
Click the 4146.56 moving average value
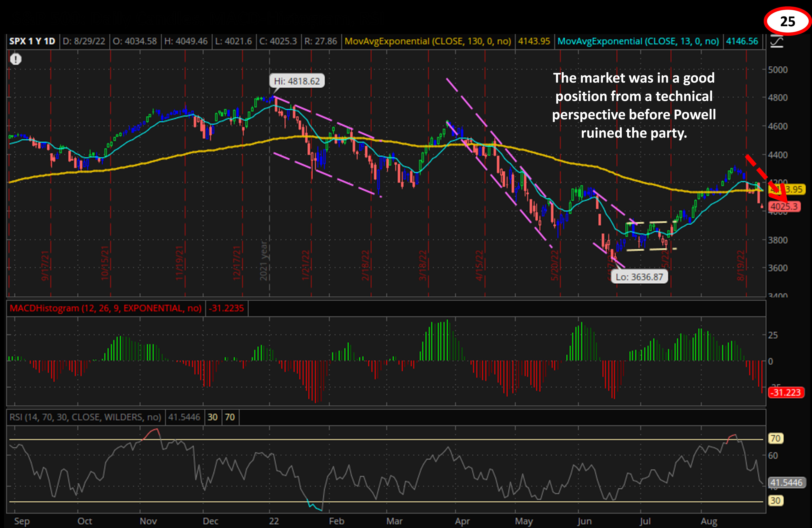[742, 41]
